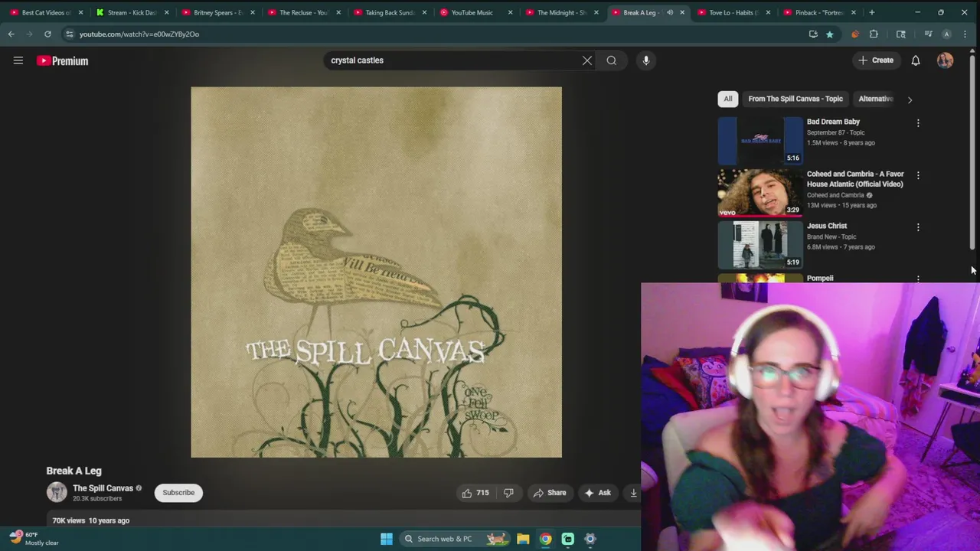Open The Spill Canvas channel name link

(103, 488)
